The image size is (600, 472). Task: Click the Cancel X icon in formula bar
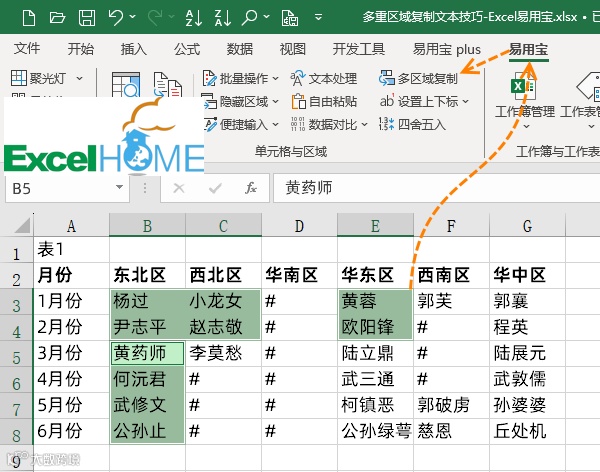coord(179,188)
